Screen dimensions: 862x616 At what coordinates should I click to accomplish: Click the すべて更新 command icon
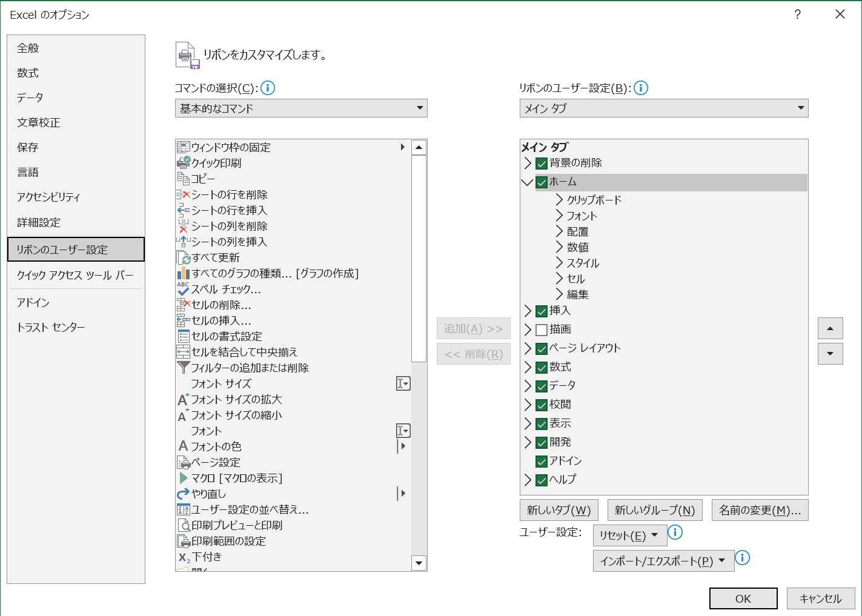[x=184, y=257]
